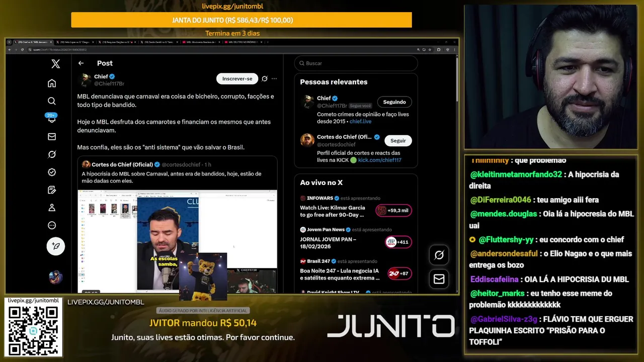Switch to the Hélio Lopes no X tab
Screen dimensions: 644x362
click(x=75, y=42)
